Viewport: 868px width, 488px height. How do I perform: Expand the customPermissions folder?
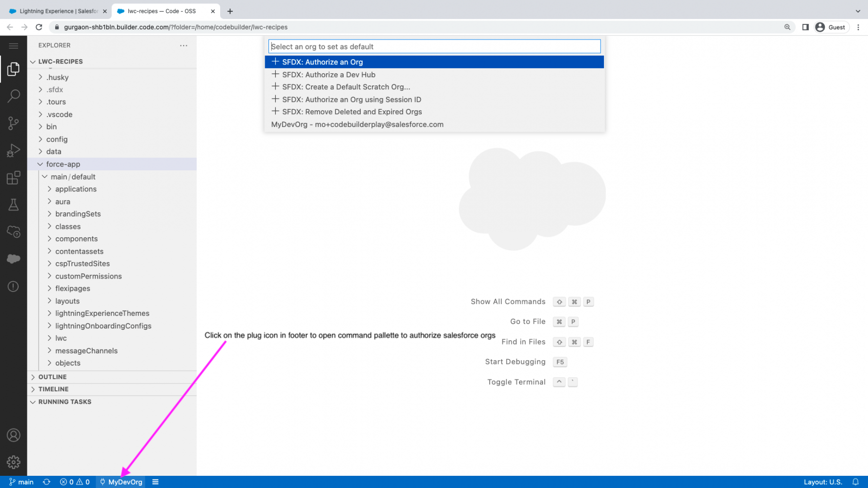(x=112, y=276)
